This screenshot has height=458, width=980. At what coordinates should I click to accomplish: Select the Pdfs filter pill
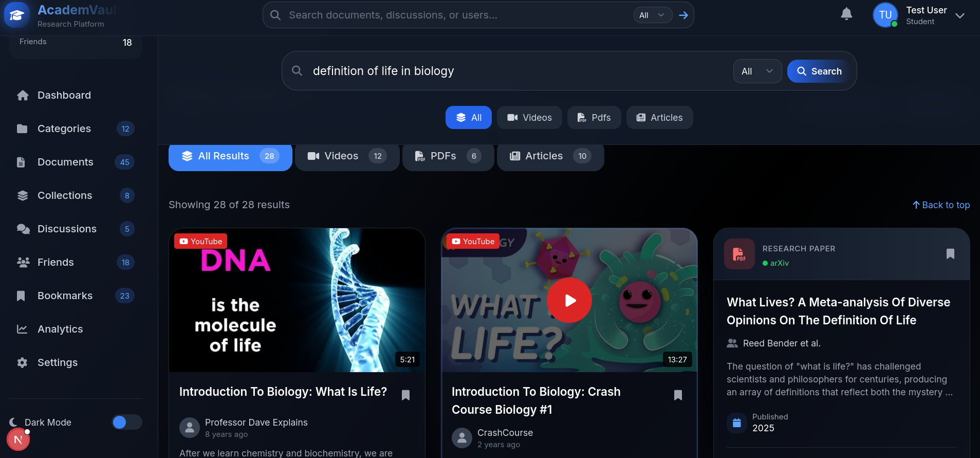tap(594, 118)
